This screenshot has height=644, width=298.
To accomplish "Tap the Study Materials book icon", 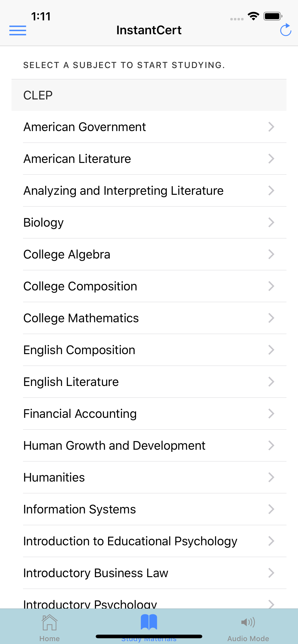I will (149, 622).
